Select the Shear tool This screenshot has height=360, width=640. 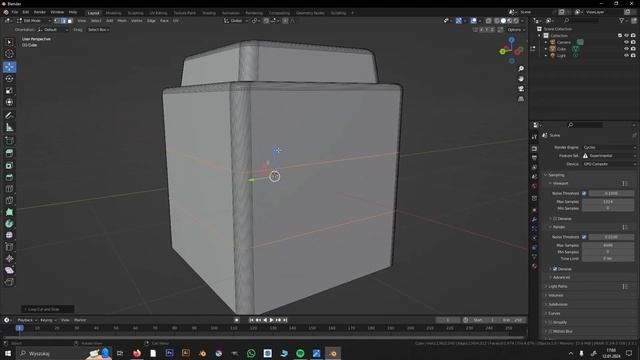click(x=9, y=270)
